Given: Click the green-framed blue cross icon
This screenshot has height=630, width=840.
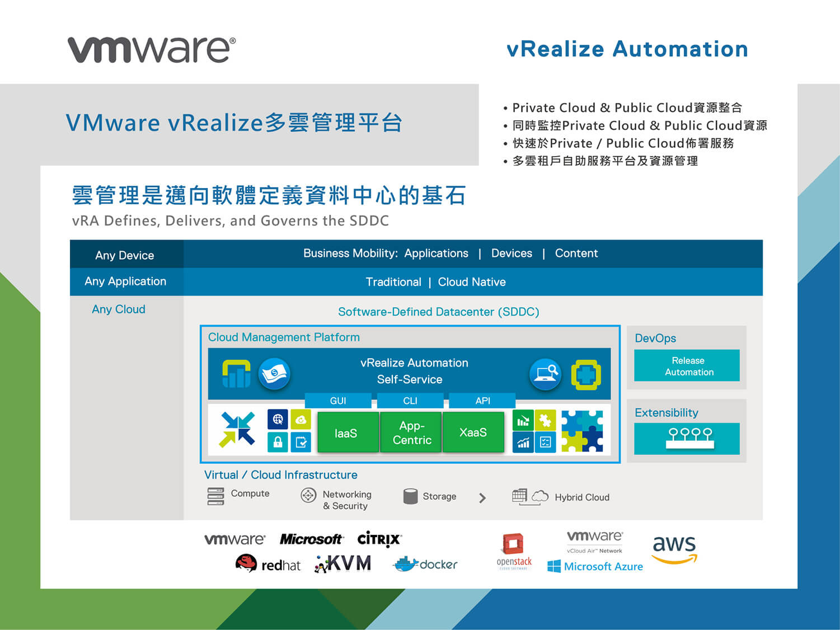Looking at the screenshot, I should (x=586, y=374).
